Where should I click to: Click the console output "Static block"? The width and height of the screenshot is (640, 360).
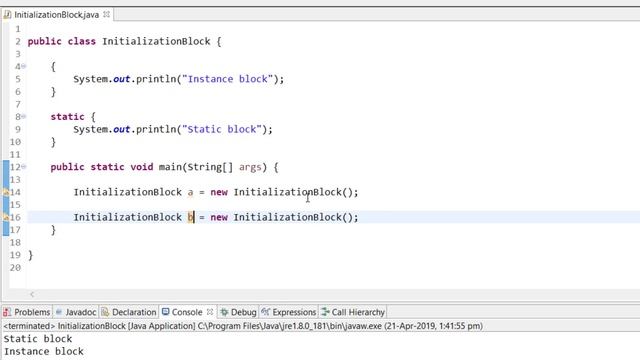tap(38, 339)
